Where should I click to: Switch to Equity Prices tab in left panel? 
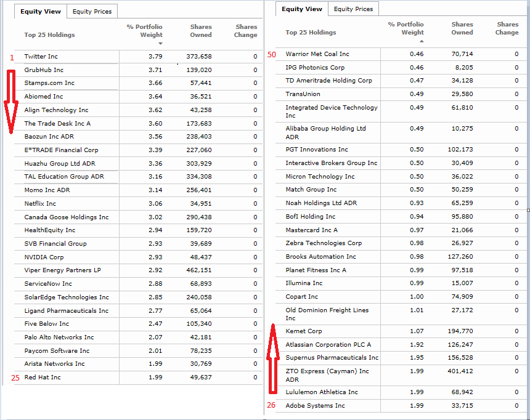pos(92,12)
